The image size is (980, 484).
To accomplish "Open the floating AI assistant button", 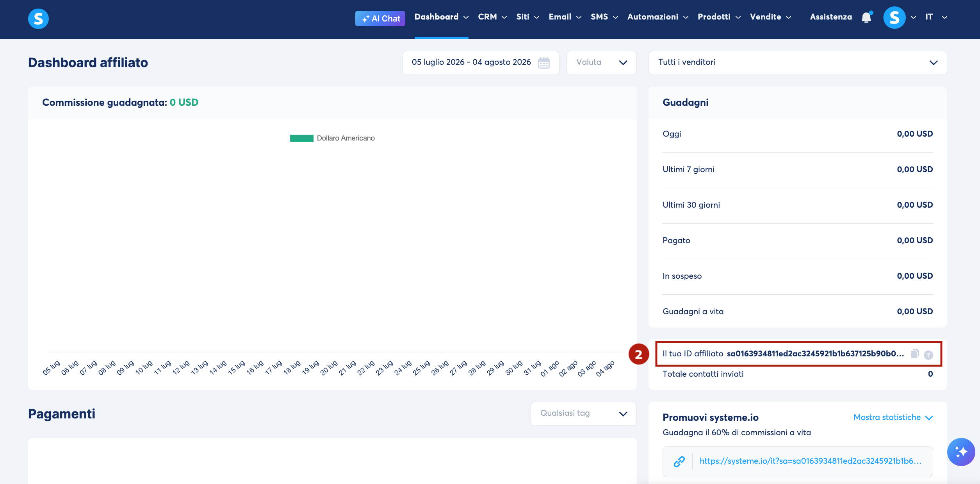I will coord(961,452).
